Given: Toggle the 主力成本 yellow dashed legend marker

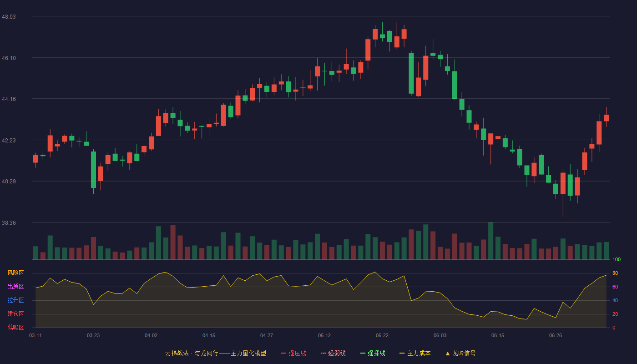Looking at the screenshot, I should point(402,353).
